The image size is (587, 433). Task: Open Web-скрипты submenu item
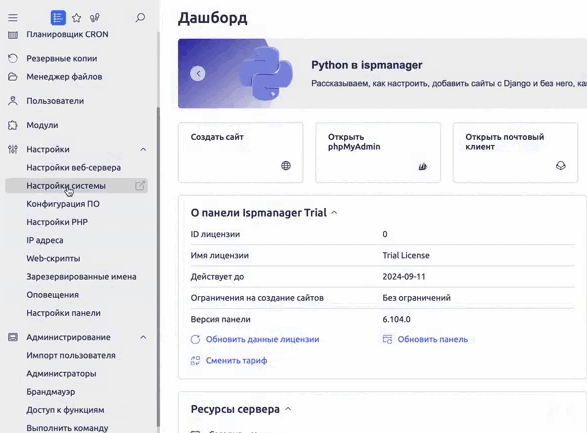(x=53, y=258)
